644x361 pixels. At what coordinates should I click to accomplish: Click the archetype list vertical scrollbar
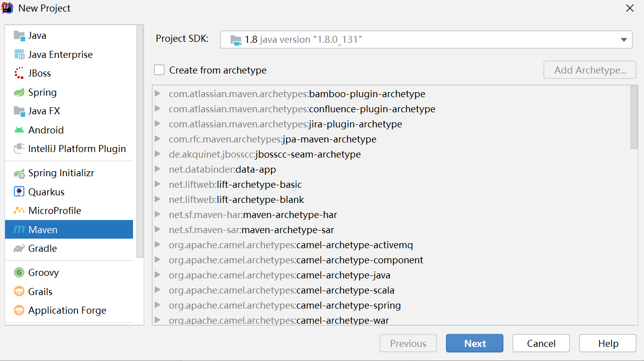click(x=634, y=117)
